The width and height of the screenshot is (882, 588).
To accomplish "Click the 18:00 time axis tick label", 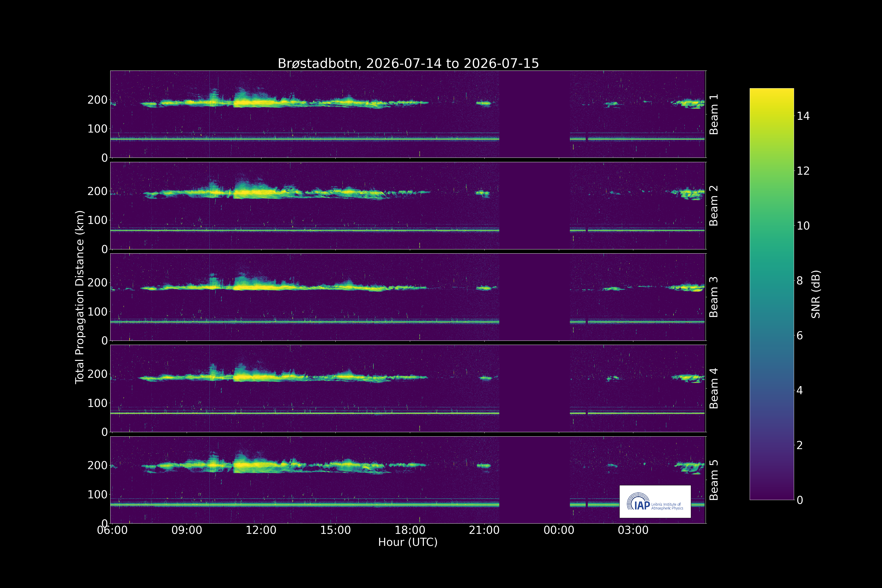I will pos(410,530).
